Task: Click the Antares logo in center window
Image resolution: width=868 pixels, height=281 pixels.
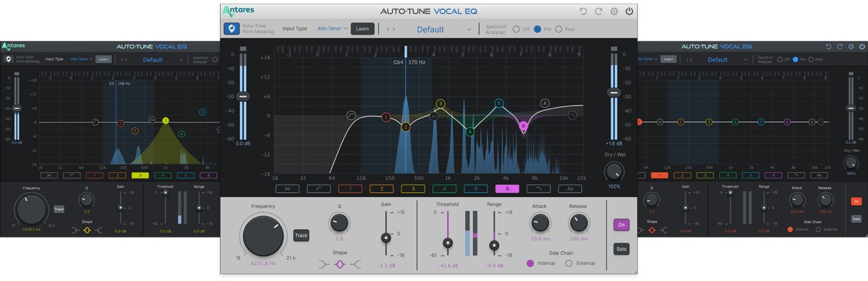Action: point(238,11)
